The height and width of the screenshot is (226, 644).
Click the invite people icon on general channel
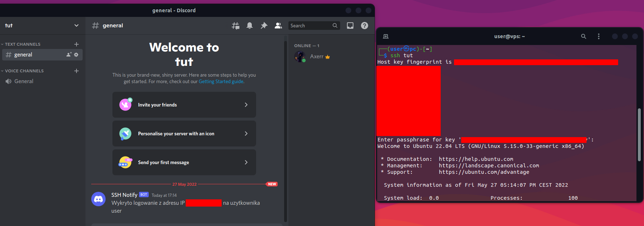(x=69, y=55)
